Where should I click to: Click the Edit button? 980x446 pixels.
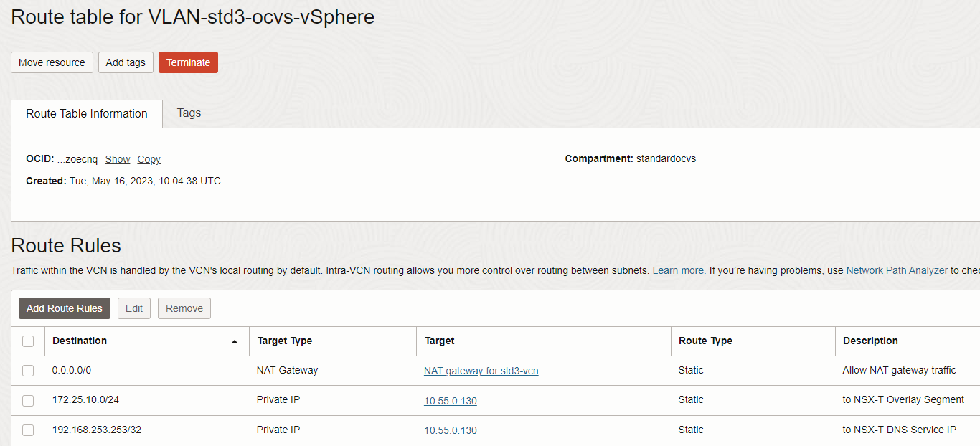coord(133,308)
